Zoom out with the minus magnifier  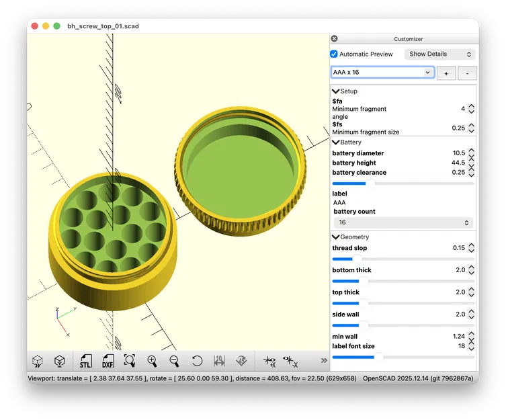[174, 361]
